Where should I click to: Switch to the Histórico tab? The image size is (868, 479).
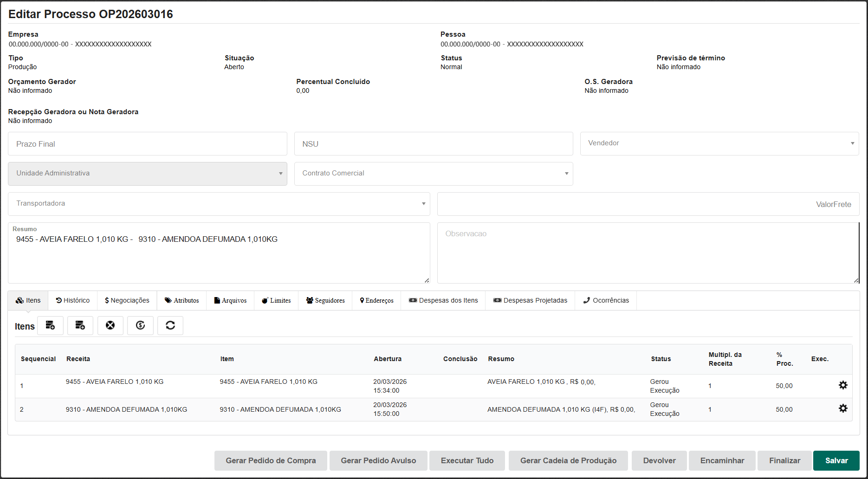point(73,300)
